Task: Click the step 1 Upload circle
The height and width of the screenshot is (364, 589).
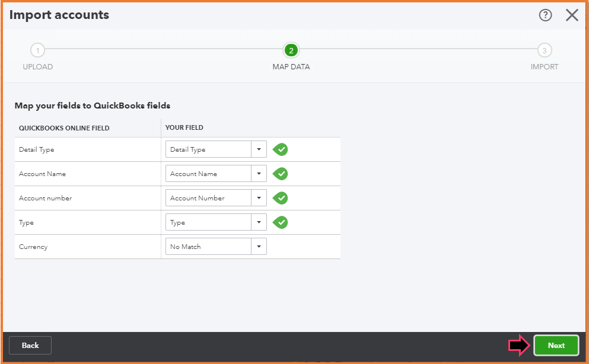Action: click(x=37, y=50)
